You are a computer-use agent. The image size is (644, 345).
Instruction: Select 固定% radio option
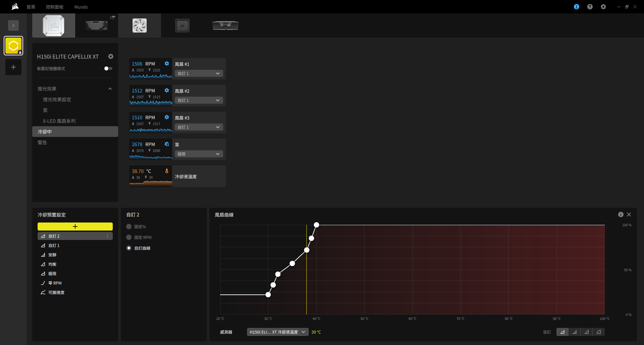click(129, 227)
